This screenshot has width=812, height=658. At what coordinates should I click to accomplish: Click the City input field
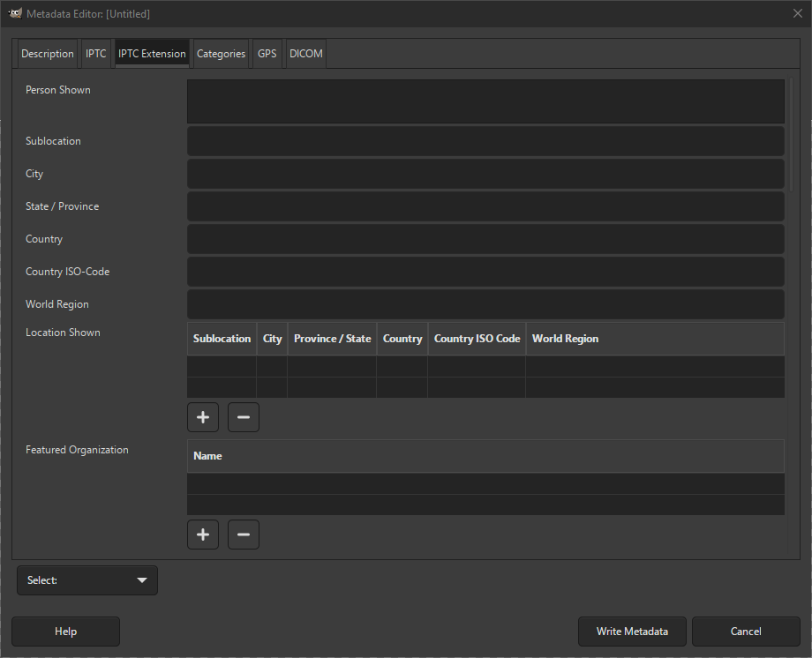(485, 173)
